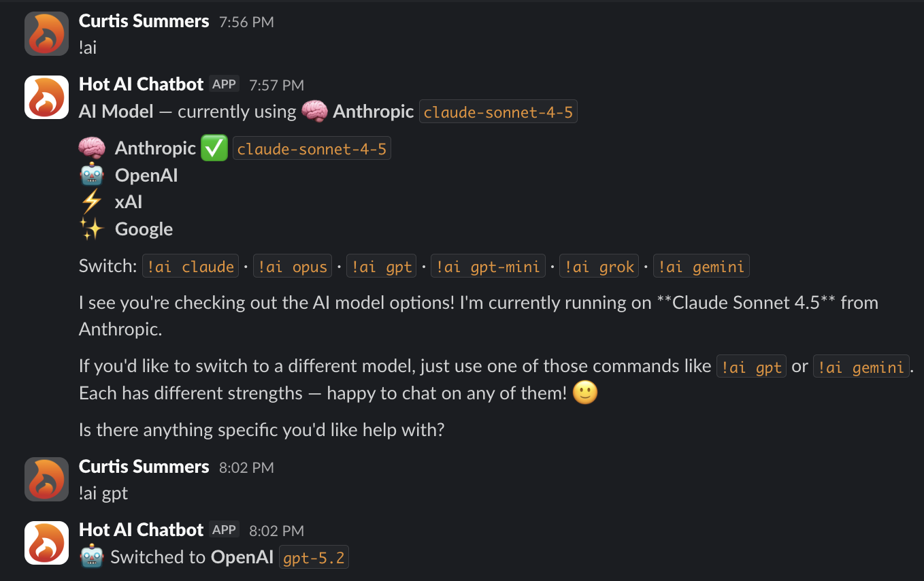Click Curtis Summers' profile picture

click(46, 33)
